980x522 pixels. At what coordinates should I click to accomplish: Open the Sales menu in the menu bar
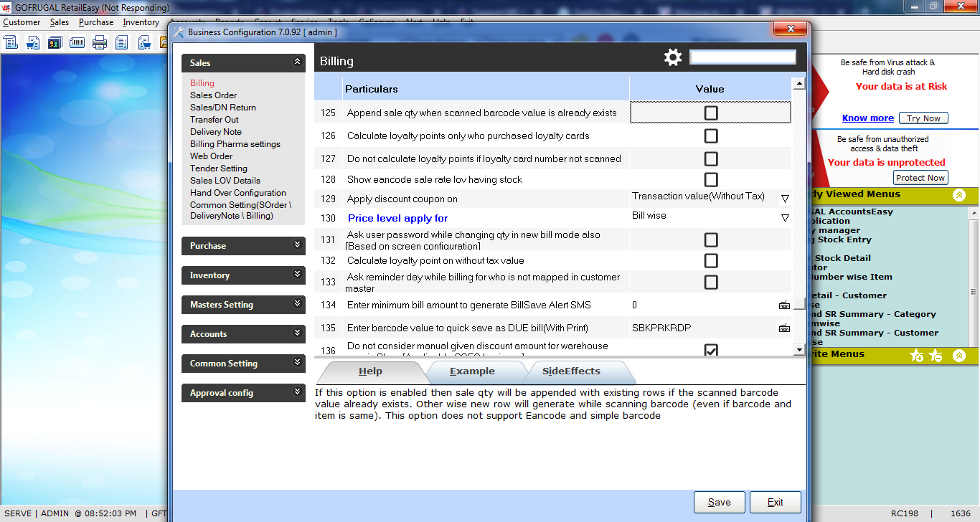point(60,22)
